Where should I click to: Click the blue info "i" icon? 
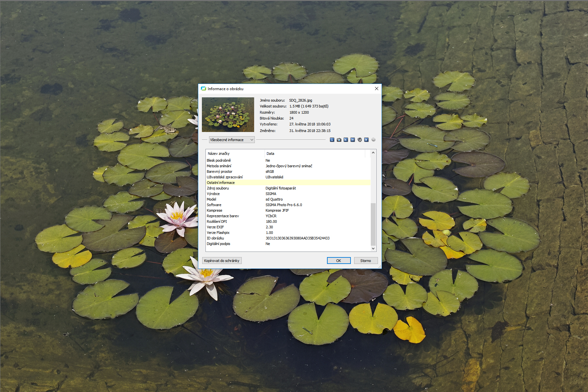coord(332,140)
